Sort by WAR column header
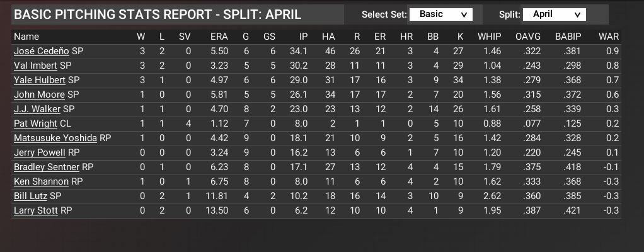The width and height of the screenshot is (644, 252). (x=609, y=36)
